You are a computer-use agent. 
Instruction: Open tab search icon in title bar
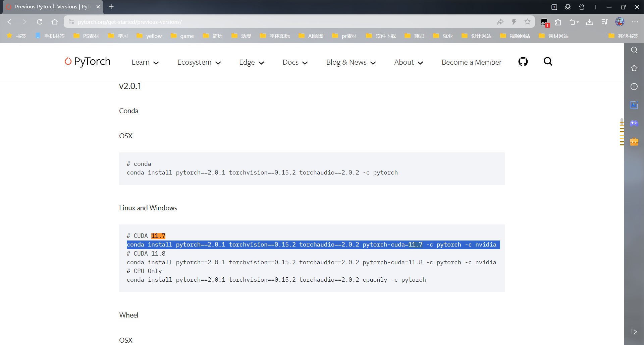554,7
